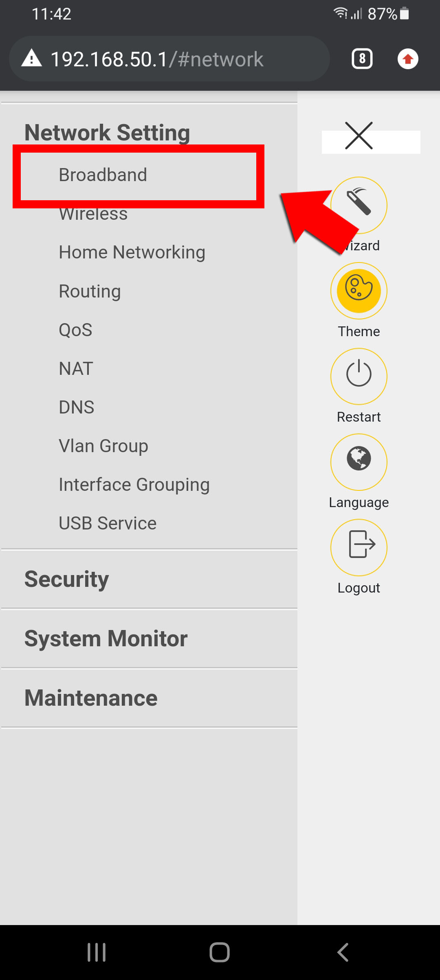Select Broadband menu item
Screen dimensions: 440x980
[103, 175]
